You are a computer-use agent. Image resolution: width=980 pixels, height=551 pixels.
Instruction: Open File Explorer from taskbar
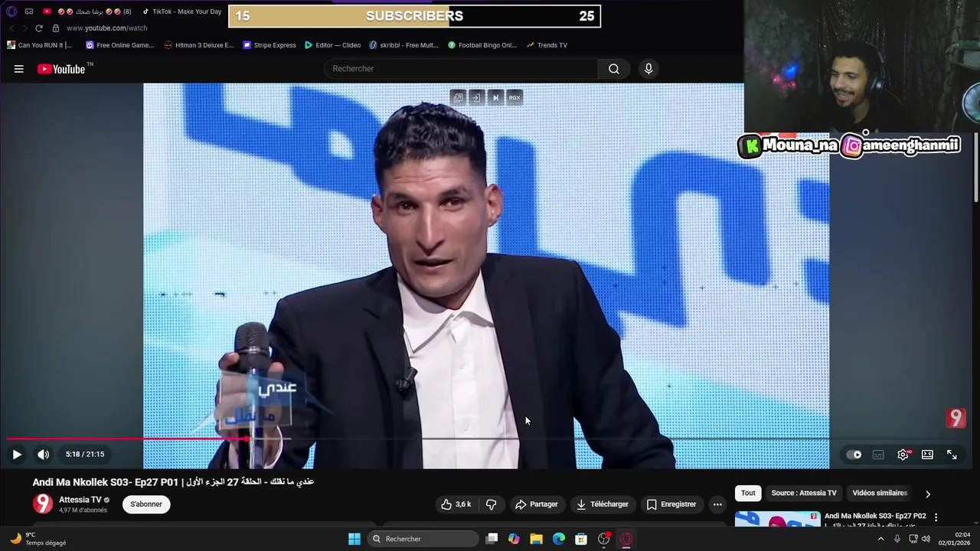point(536,539)
